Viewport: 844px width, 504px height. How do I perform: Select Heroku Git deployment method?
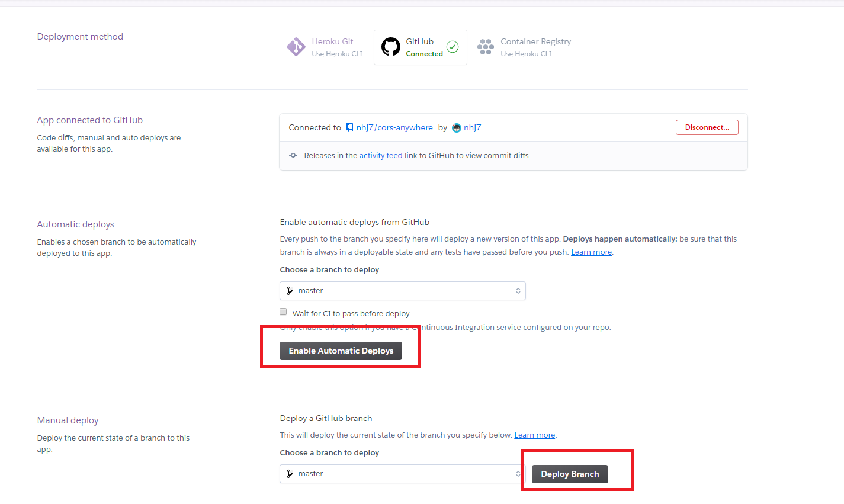[x=325, y=47]
